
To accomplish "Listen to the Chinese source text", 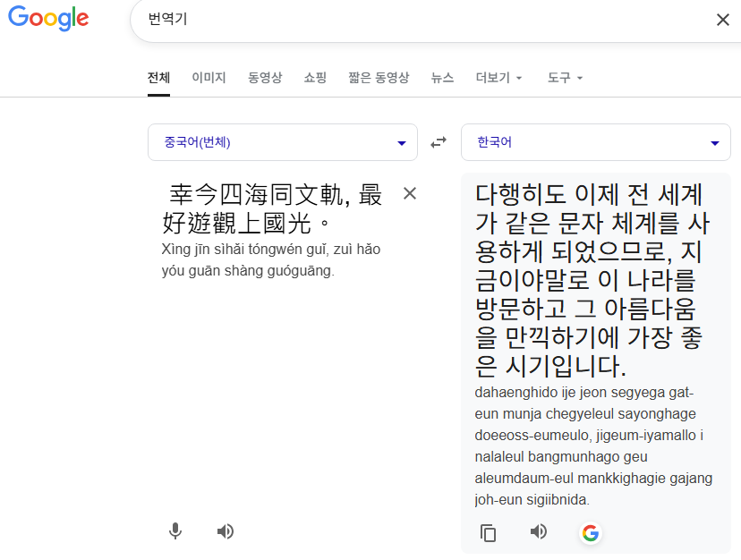I will pos(226,531).
